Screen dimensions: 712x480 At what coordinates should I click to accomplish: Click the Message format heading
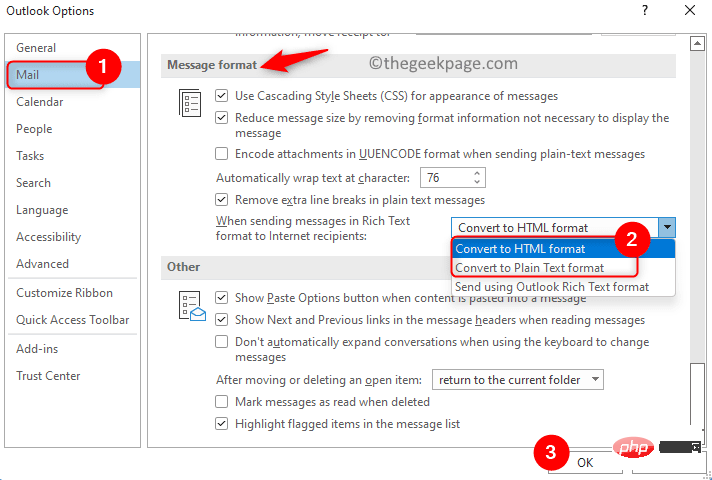tap(212, 65)
